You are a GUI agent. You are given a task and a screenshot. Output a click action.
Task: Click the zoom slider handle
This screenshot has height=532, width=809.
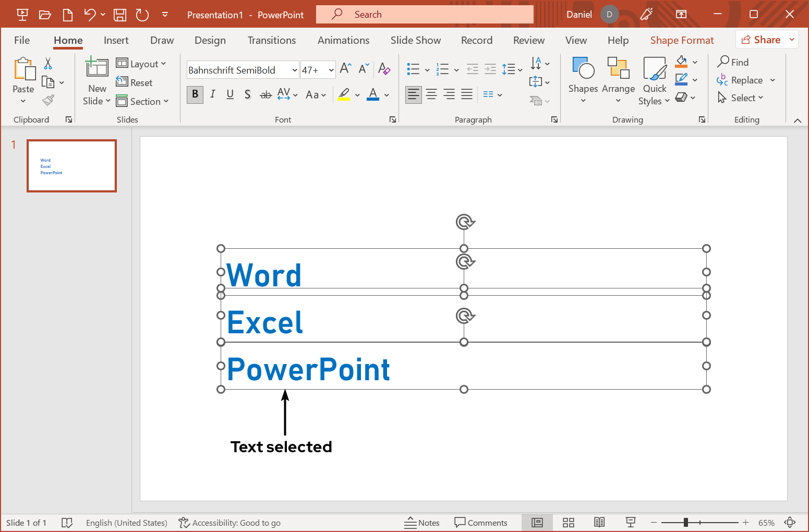(x=686, y=522)
